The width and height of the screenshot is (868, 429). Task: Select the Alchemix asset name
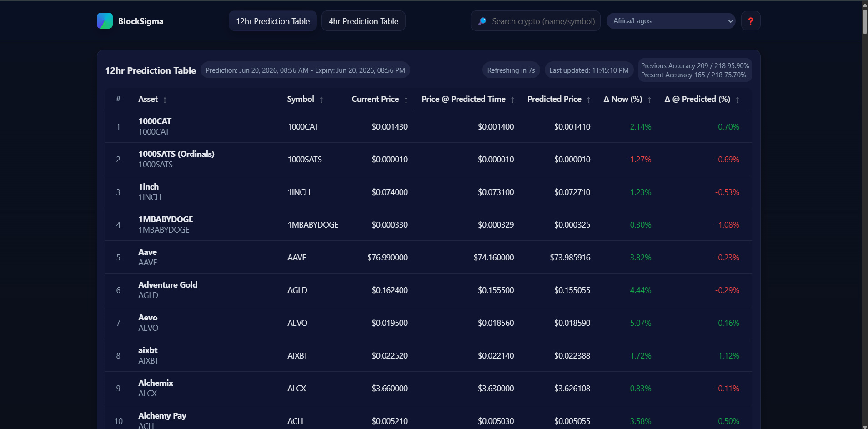click(x=156, y=383)
